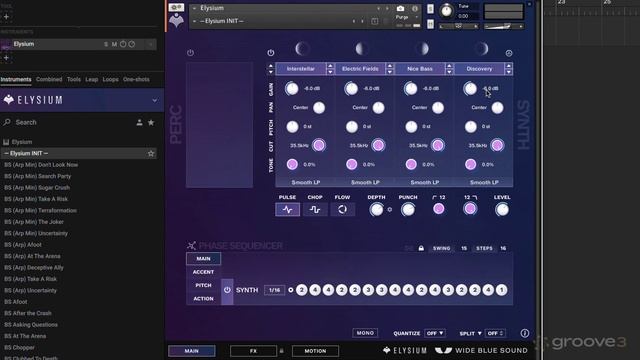Click the last sequencer step labeled 1

tap(501, 290)
